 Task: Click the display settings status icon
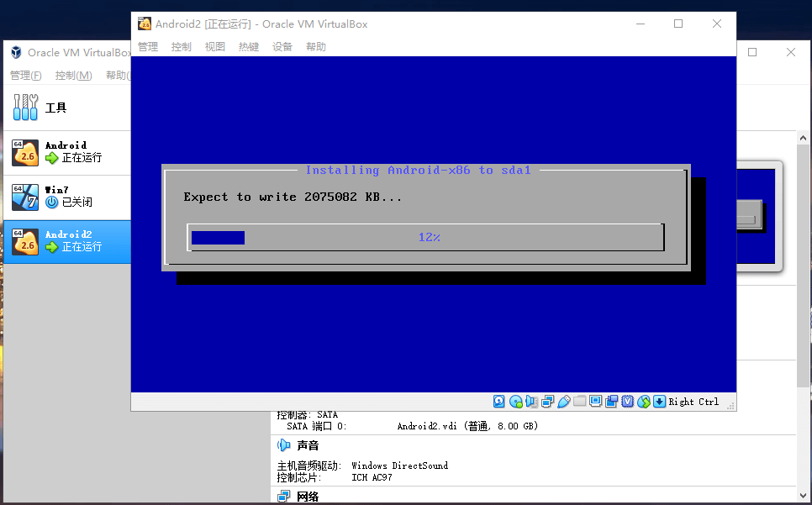click(x=596, y=402)
